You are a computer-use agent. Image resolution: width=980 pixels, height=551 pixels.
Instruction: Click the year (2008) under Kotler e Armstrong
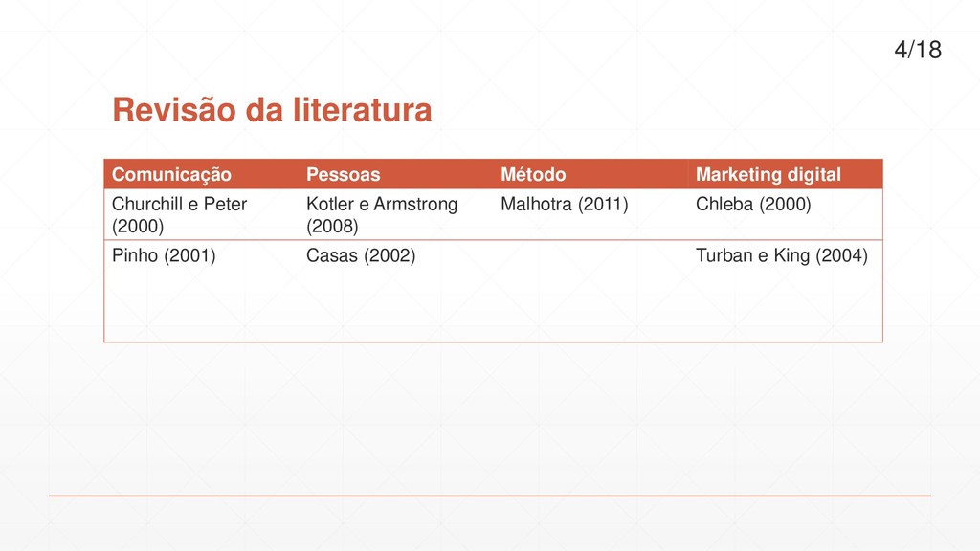(x=332, y=226)
